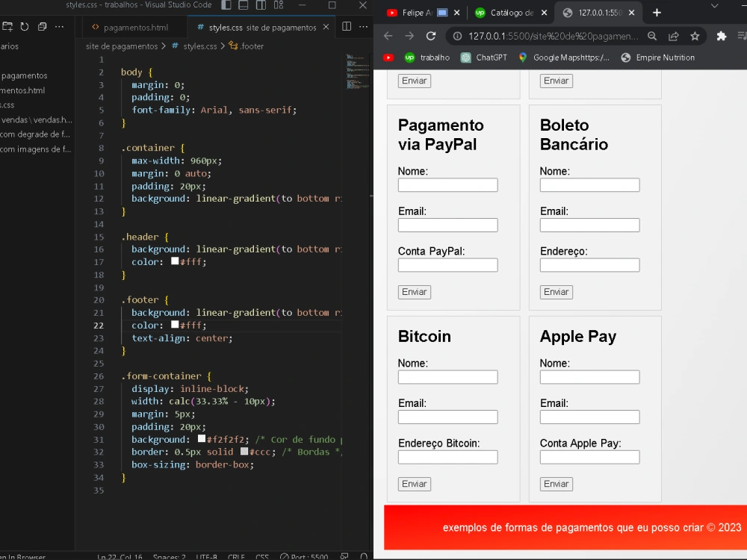Select the 'com imagens de f...' explorer item

coord(35,149)
